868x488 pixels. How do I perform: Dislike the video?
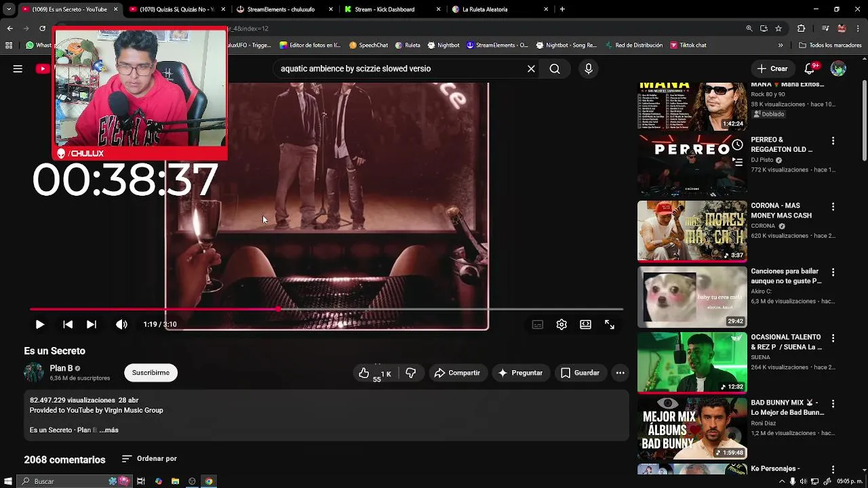click(411, 373)
